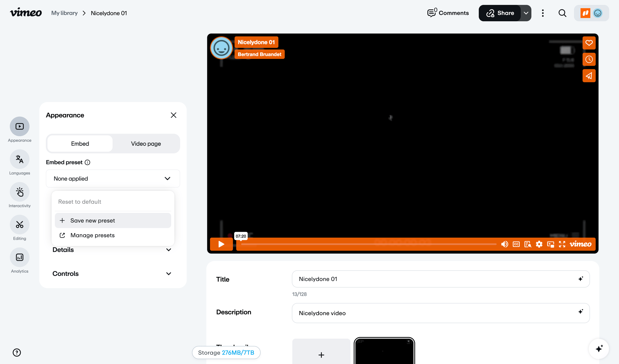Enable picture-in-picture in player
Image resolution: width=619 pixels, height=364 pixels.
(551, 244)
